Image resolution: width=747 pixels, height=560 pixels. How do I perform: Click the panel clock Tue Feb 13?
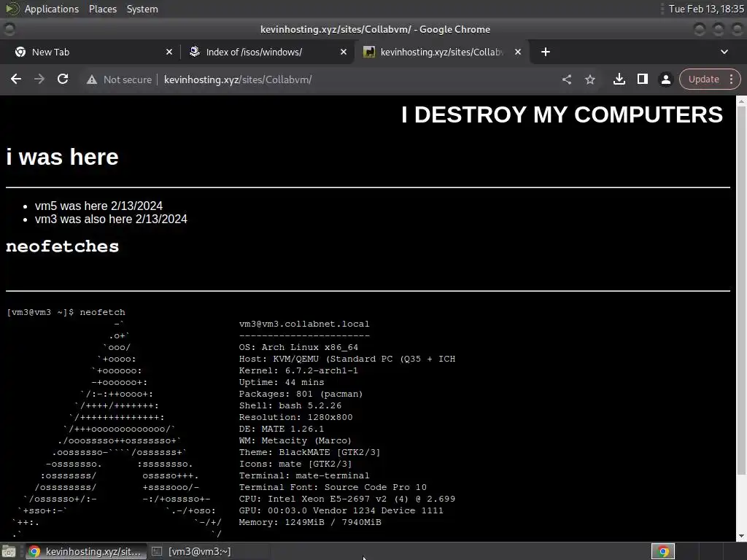tap(706, 9)
